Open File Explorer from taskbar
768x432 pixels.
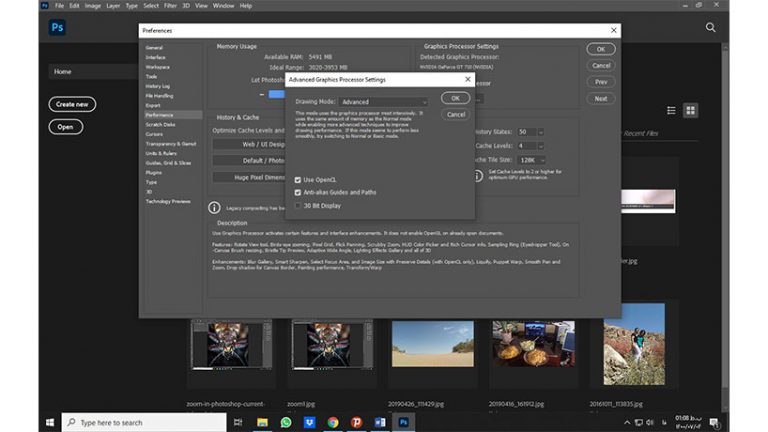[262, 422]
